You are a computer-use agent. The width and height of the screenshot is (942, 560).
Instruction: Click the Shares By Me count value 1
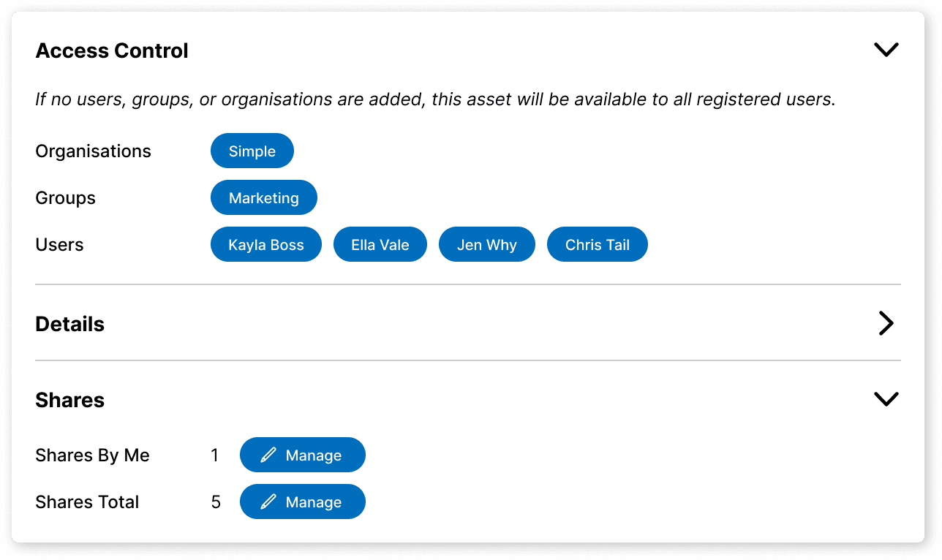click(x=215, y=454)
